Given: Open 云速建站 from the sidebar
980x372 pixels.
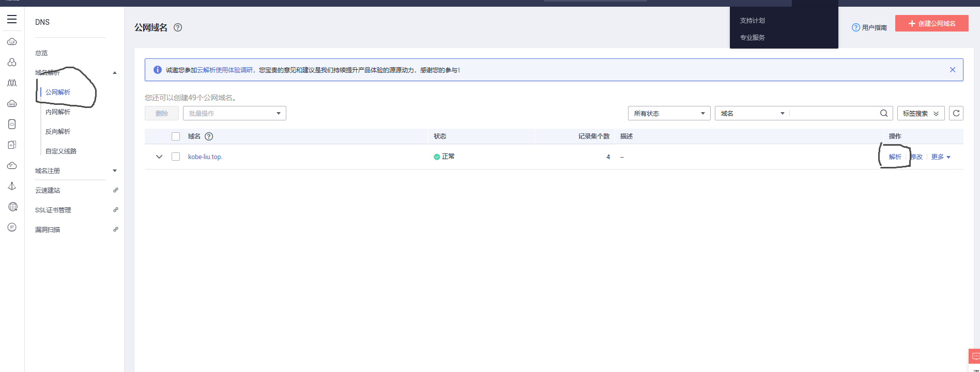Looking at the screenshot, I should (48, 190).
